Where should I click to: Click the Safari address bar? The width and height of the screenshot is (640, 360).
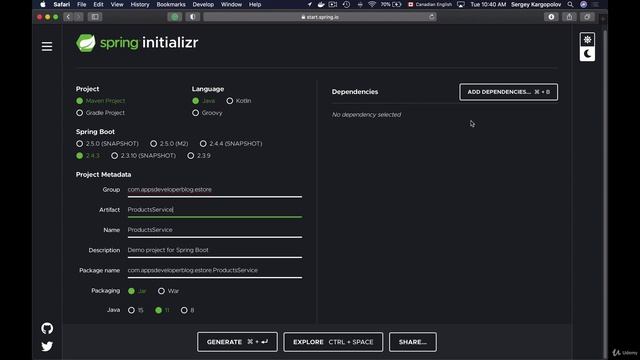[x=320, y=17]
